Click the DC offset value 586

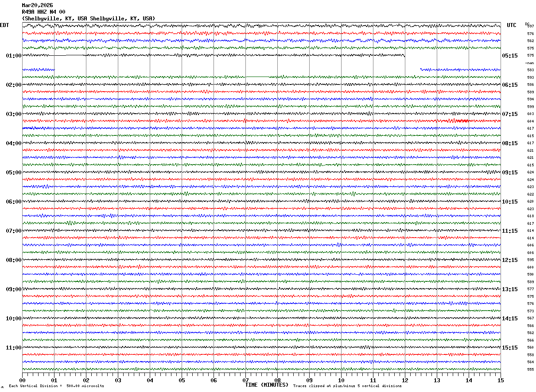click(530, 85)
